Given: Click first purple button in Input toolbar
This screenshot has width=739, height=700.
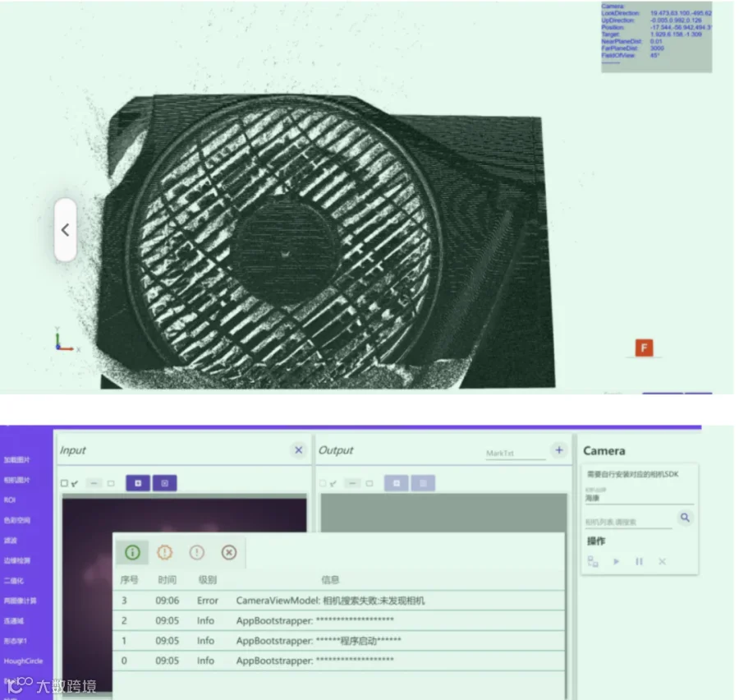Looking at the screenshot, I should click(x=138, y=483).
